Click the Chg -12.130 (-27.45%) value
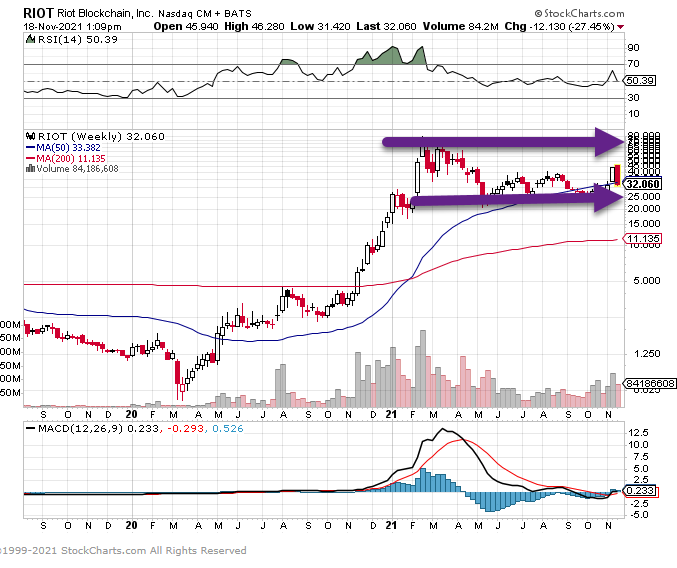Screen dimensions: 677x568 (560, 26)
